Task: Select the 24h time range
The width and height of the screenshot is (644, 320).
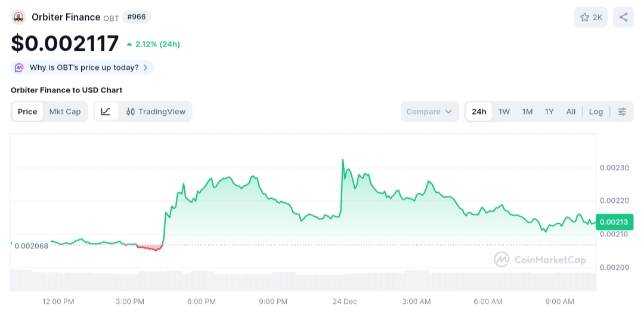Action: coord(479,112)
